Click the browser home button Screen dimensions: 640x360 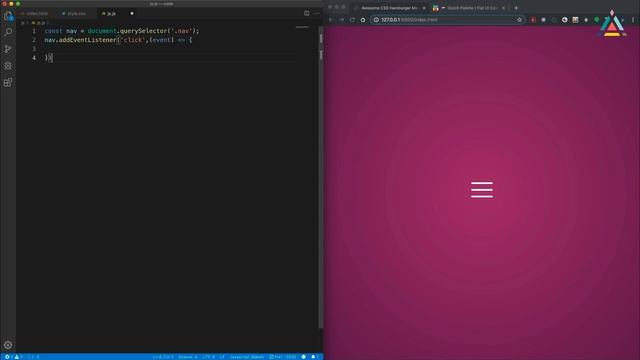pyautogui.click(x=363, y=20)
